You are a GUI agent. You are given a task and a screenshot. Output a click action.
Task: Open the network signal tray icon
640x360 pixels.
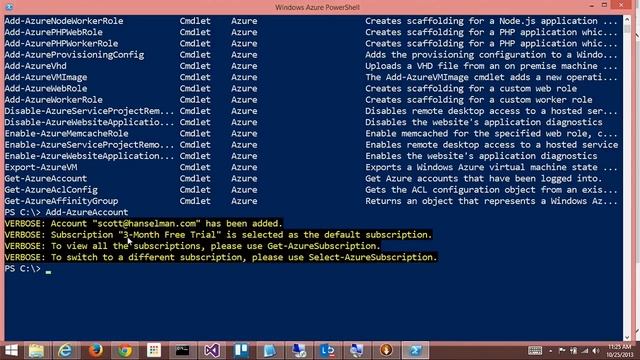tap(585, 351)
